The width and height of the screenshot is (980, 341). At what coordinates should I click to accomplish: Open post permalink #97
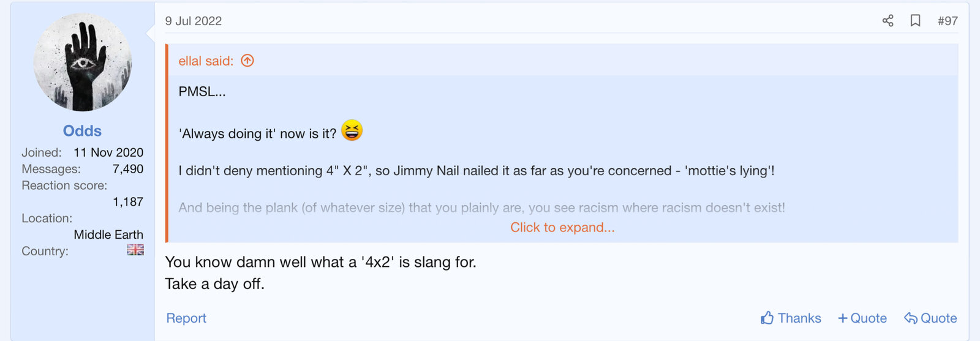(948, 21)
